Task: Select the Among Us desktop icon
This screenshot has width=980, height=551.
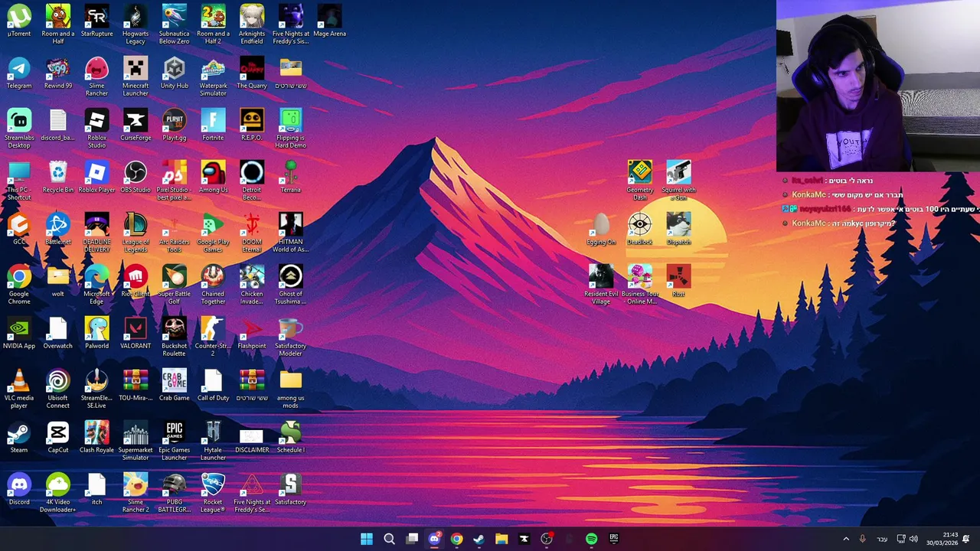Action: click(213, 177)
